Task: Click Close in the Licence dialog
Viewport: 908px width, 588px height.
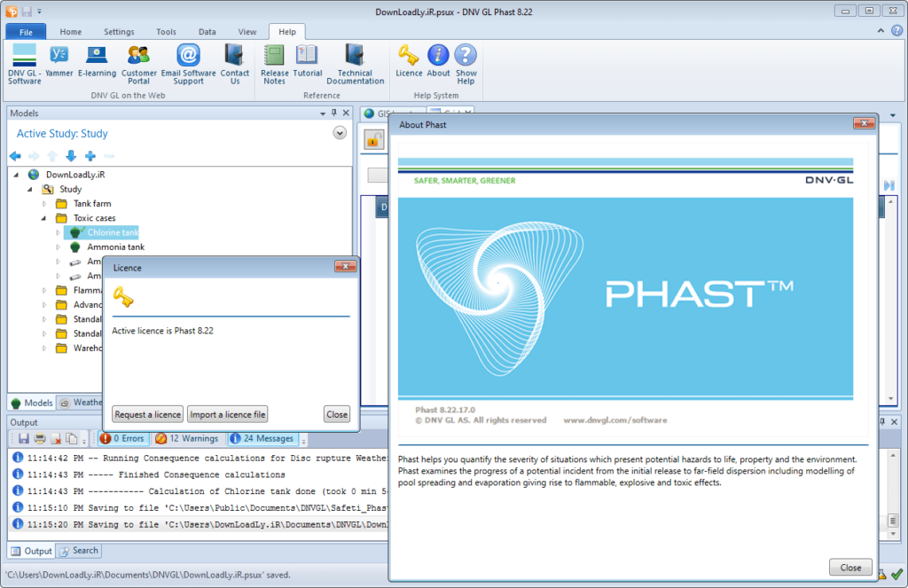Action: click(x=337, y=414)
